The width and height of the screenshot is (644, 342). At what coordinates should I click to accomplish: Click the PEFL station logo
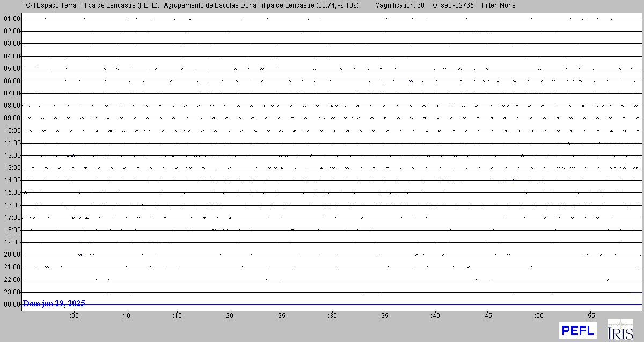577,330
